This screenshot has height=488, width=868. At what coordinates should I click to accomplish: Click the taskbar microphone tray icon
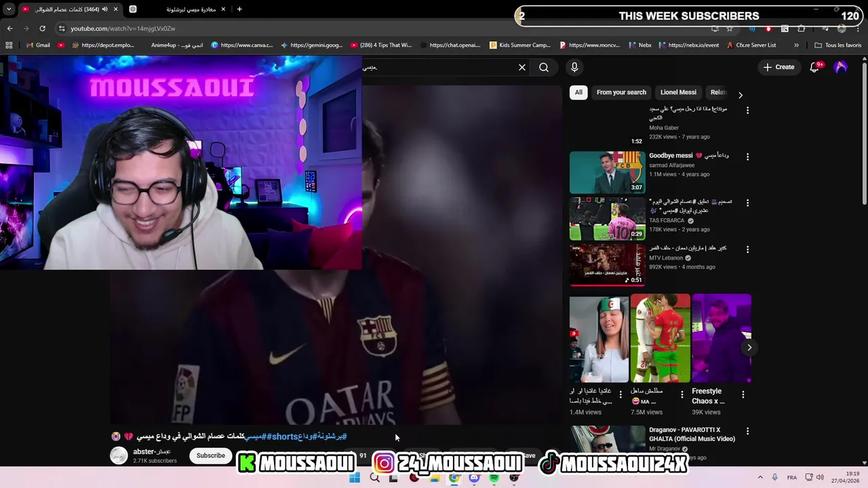click(775, 478)
